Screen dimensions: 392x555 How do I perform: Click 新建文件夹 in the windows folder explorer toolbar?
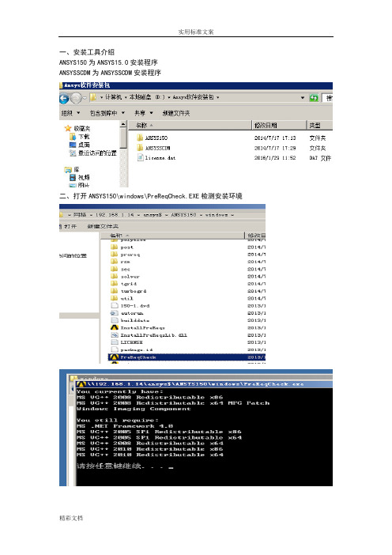103,226
